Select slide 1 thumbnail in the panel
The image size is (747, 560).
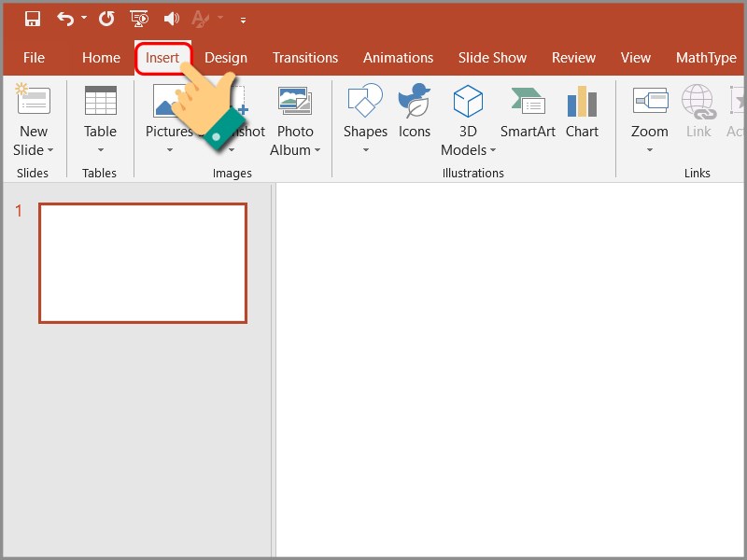tap(144, 262)
